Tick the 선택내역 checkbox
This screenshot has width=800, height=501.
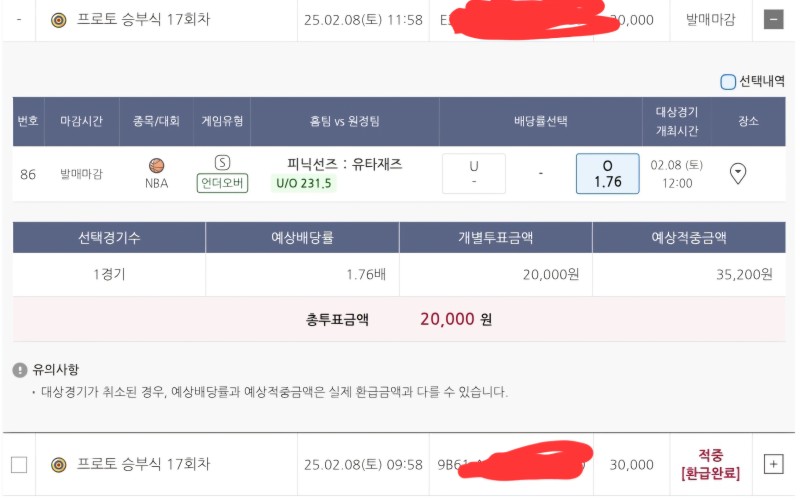click(x=728, y=82)
